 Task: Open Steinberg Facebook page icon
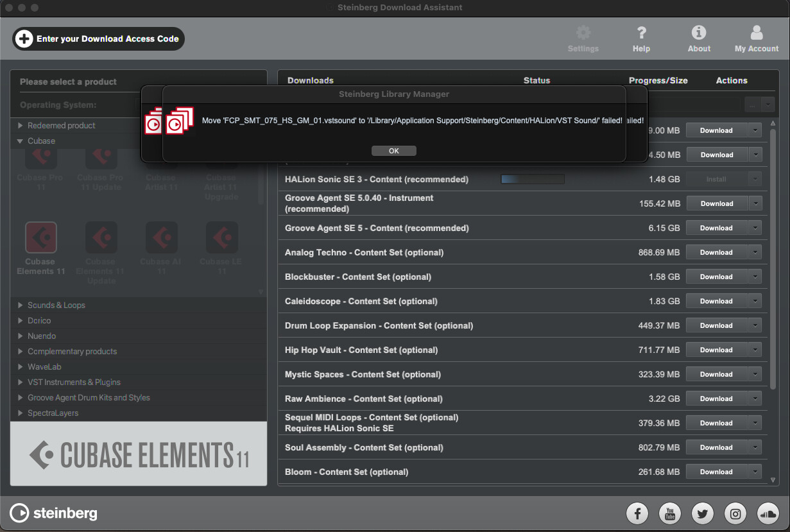(x=637, y=513)
